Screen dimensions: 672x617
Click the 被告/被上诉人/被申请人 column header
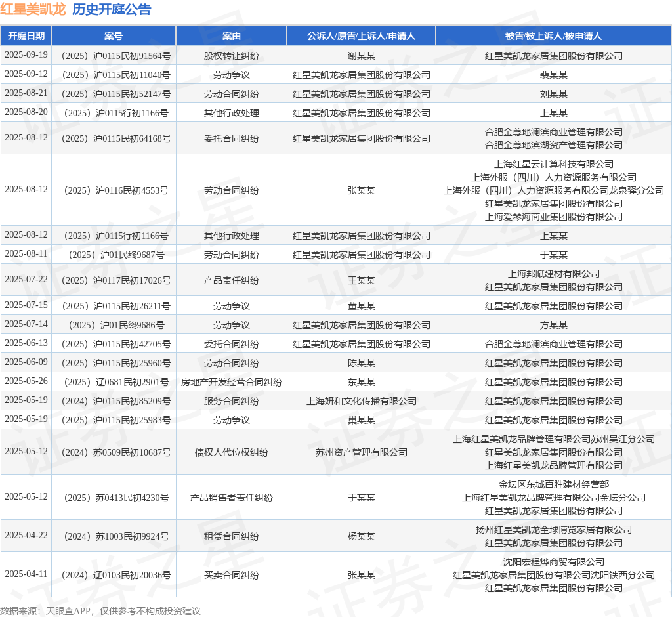[x=554, y=36]
